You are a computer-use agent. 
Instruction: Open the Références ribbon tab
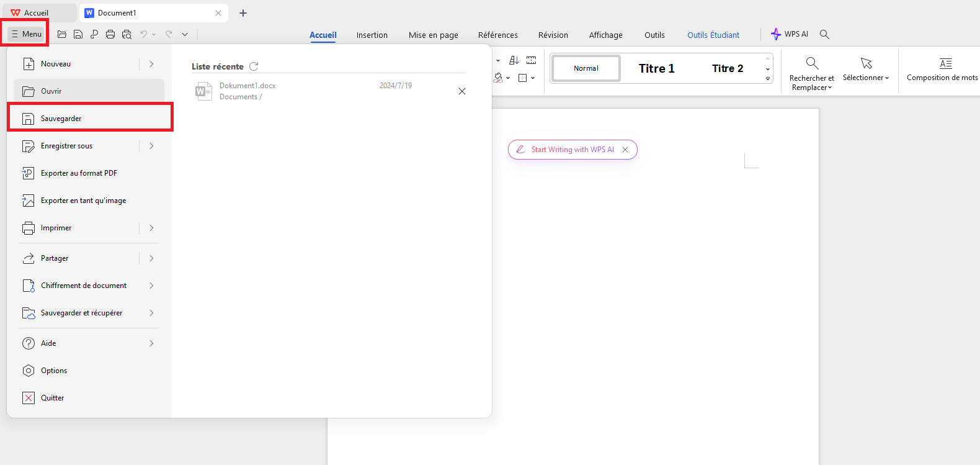point(498,35)
